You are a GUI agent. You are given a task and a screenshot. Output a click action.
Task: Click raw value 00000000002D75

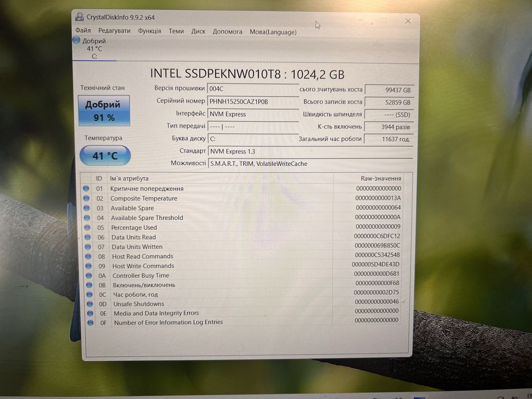376,292
